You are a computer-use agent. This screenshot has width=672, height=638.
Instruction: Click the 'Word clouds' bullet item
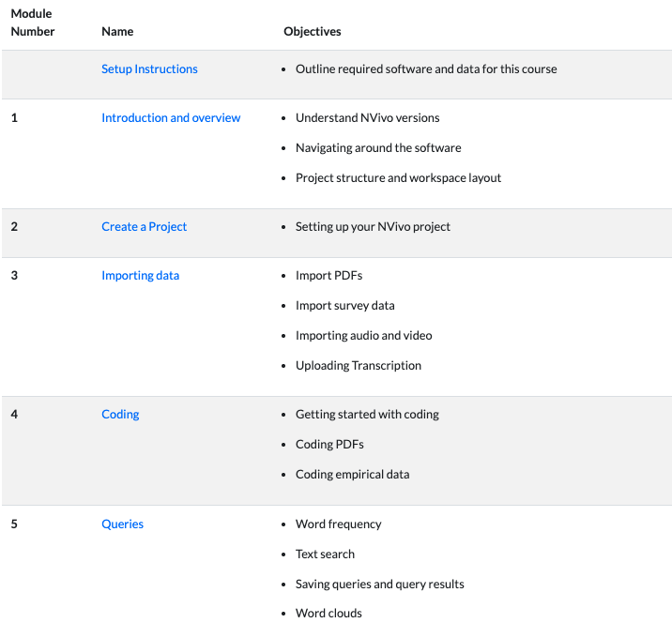tap(328, 613)
